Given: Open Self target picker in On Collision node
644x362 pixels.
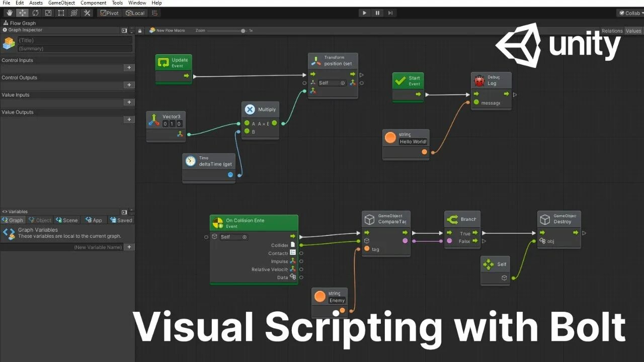Looking at the screenshot, I should (x=245, y=237).
